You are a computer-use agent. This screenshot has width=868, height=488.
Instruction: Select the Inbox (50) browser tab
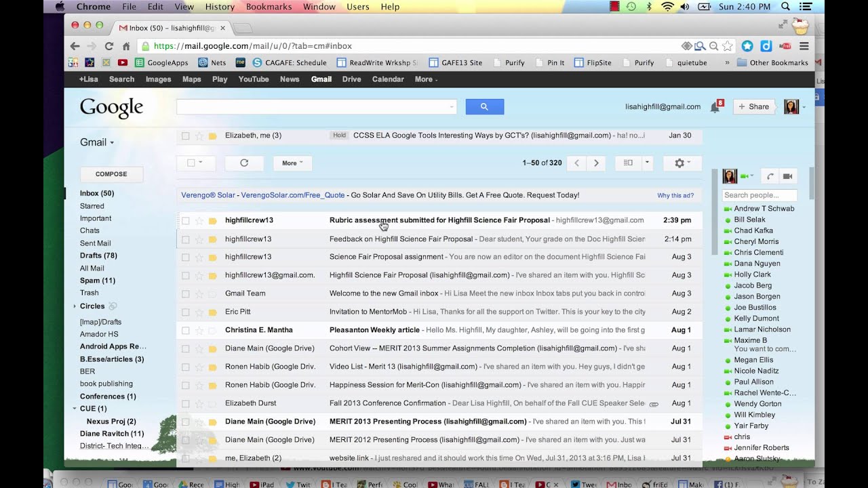point(172,28)
